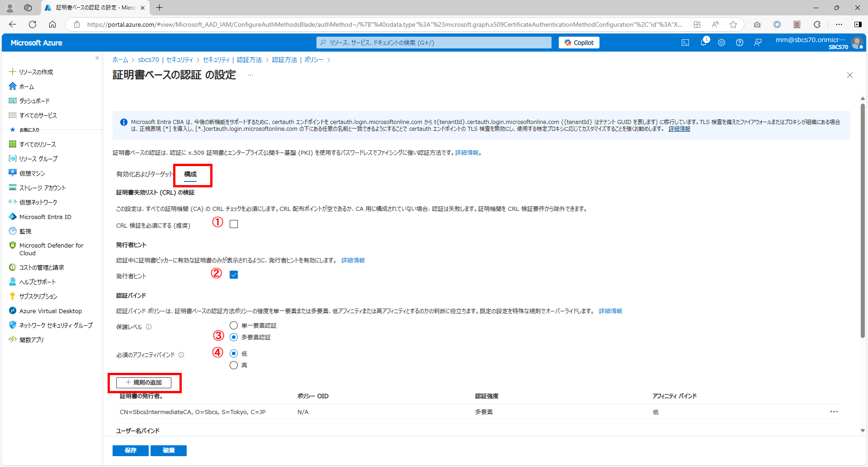Select 多要素認証 radio button
The height and width of the screenshot is (467, 868).
(234, 337)
